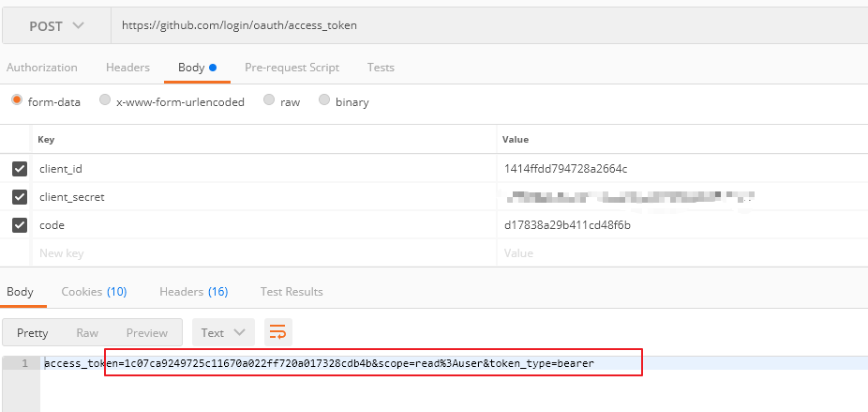Screen dimensions: 868x412
Task: Choose the raw body option
Action: point(269,100)
